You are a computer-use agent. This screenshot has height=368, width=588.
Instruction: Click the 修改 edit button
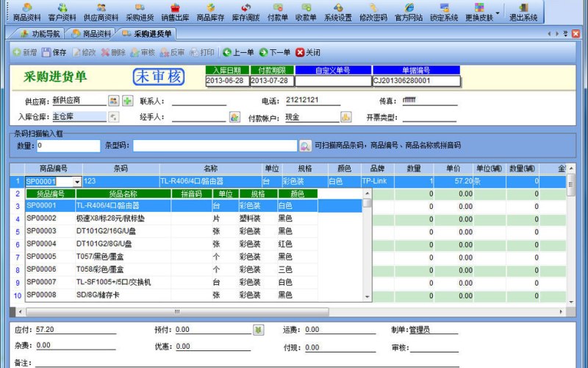(x=84, y=52)
